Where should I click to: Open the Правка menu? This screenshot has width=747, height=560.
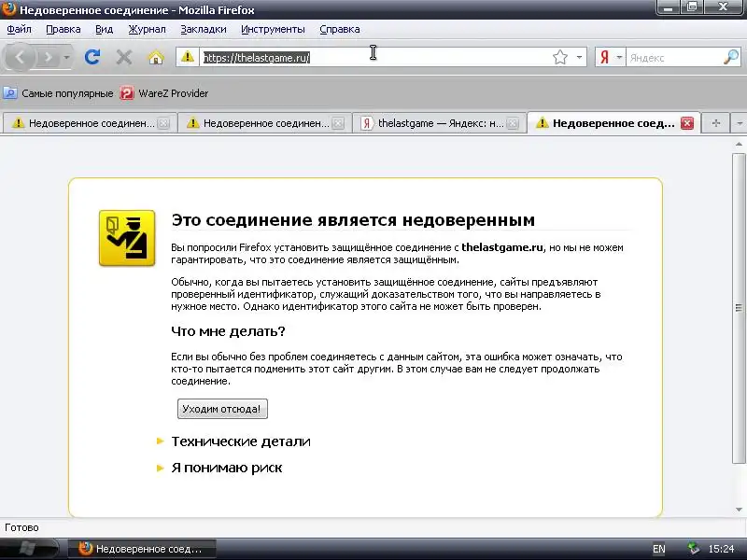(63, 29)
